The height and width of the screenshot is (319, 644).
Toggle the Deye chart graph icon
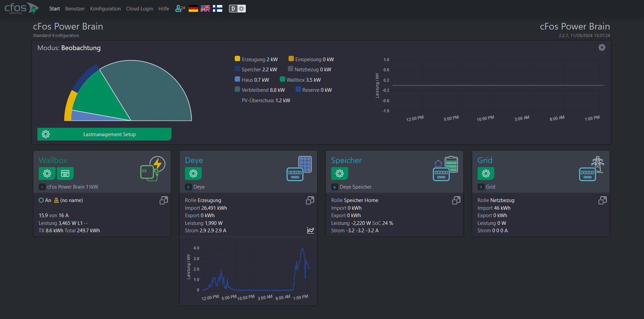coord(311,230)
